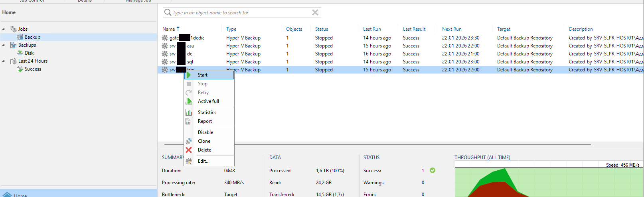Click the Home button at bottom left

point(78,193)
